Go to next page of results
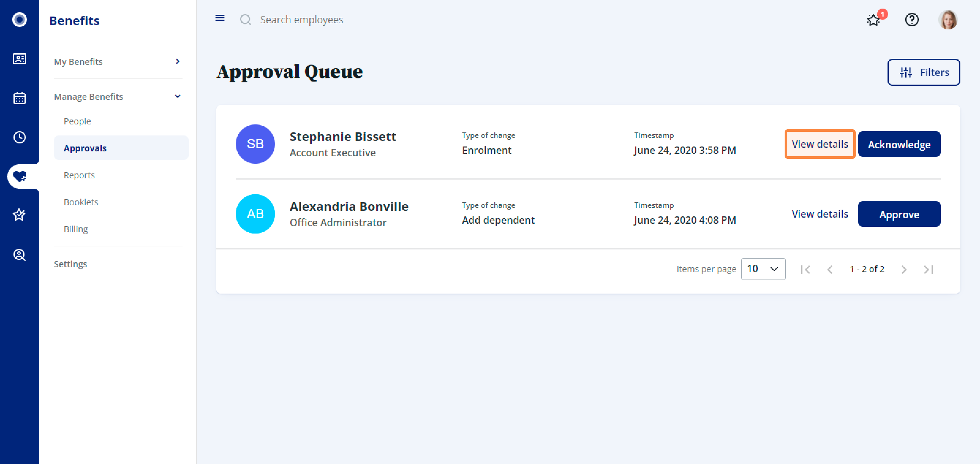The width and height of the screenshot is (980, 464). [x=904, y=269]
